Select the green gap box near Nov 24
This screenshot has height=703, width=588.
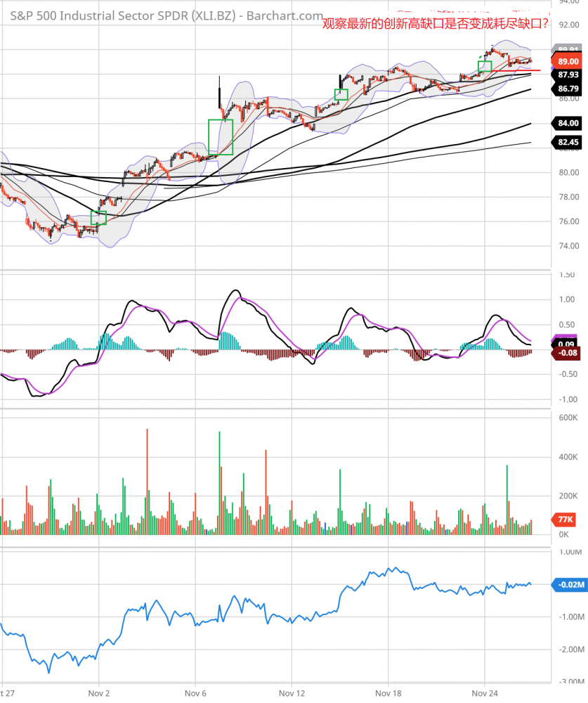(x=484, y=66)
